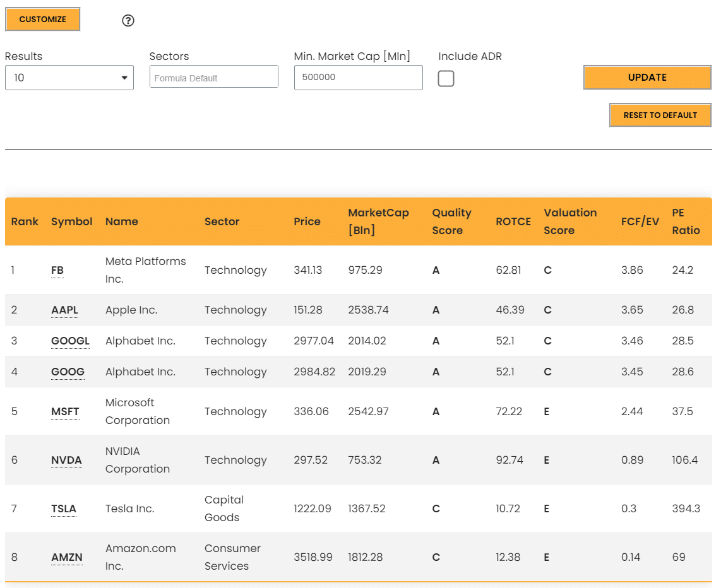Click the Quality Score column header
Image resolution: width=721 pixels, height=588 pixels.
point(451,221)
